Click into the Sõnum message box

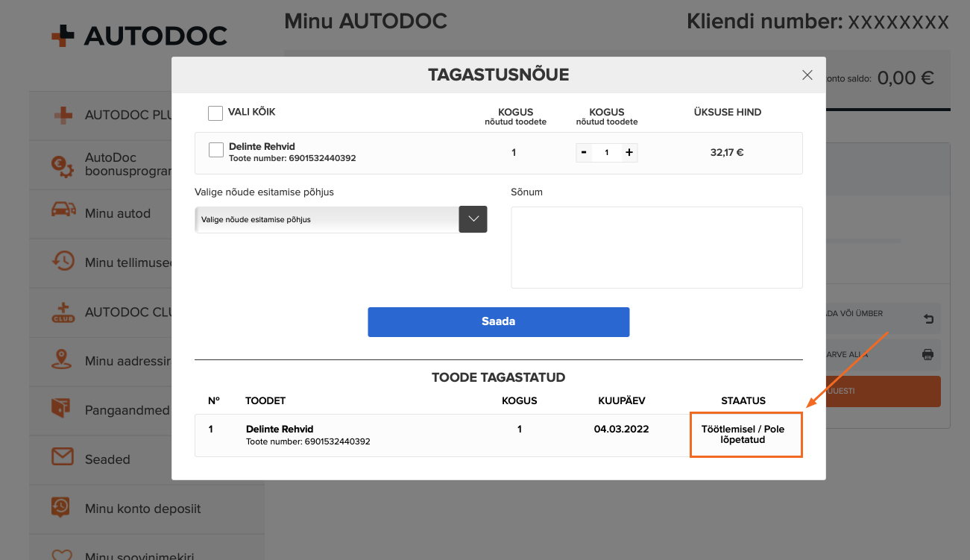(656, 247)
